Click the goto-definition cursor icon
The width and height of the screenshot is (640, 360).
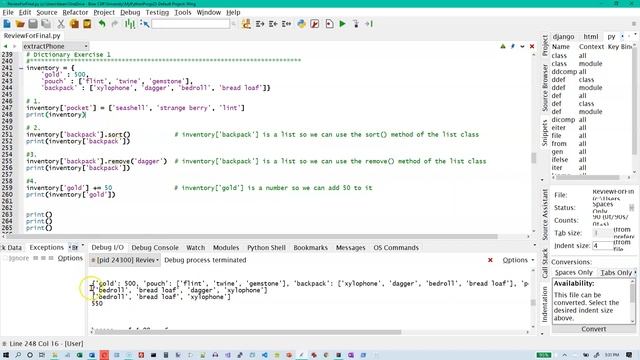pos(144,24)
